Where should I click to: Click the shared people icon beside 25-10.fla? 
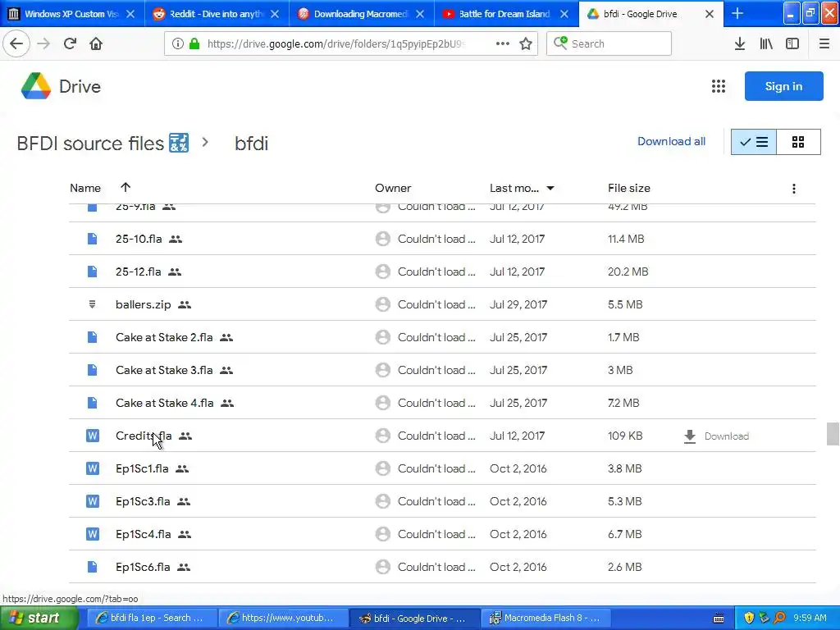pos(176,240)
